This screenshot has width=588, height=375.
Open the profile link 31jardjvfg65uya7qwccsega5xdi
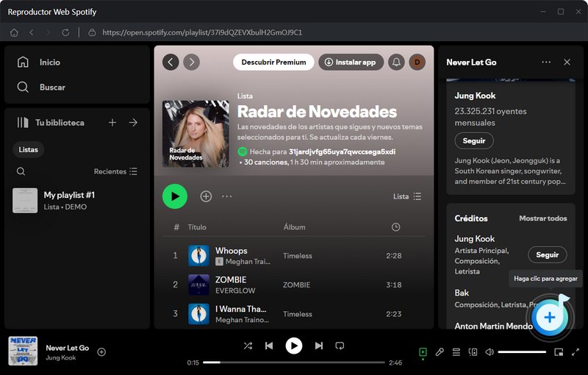click(x=342, y=152)
